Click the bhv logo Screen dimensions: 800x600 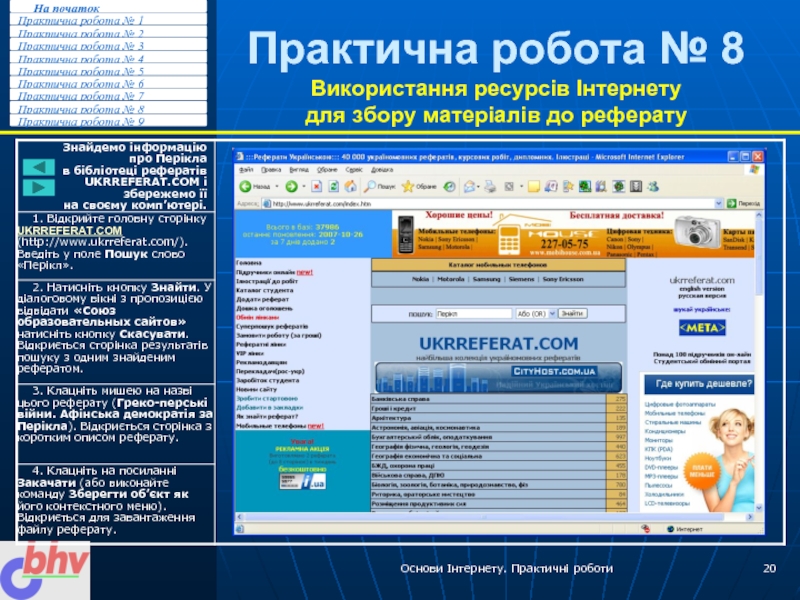45,570
